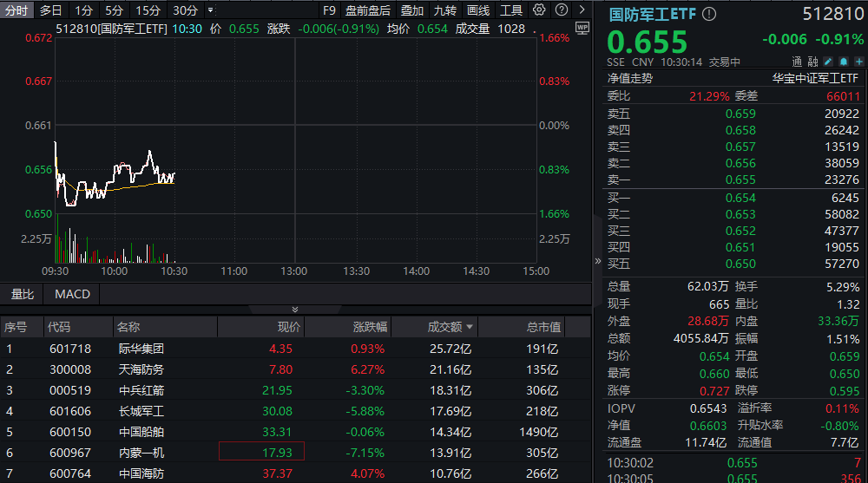Click stock code 300008
The height and width of the screenshot is (483, 868).
(x=70, y=369)
